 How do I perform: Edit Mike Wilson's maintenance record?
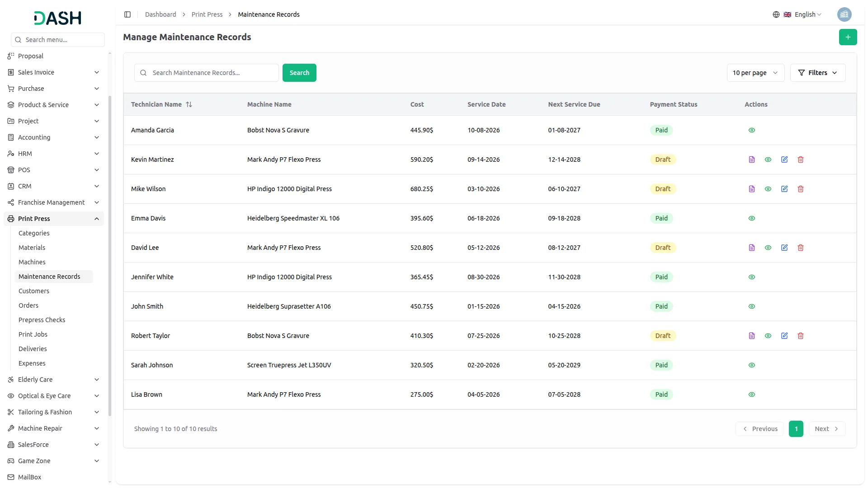[784, 189]
